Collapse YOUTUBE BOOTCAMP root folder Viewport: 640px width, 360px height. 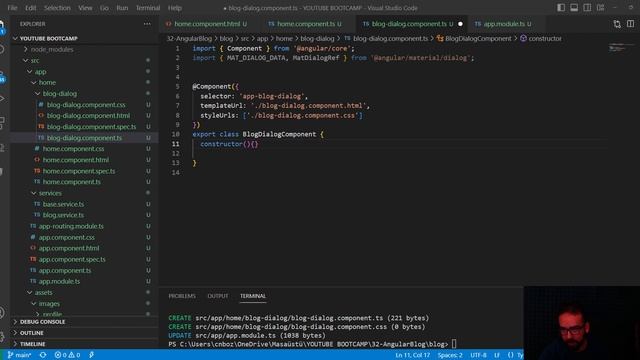tap(48, 38)
